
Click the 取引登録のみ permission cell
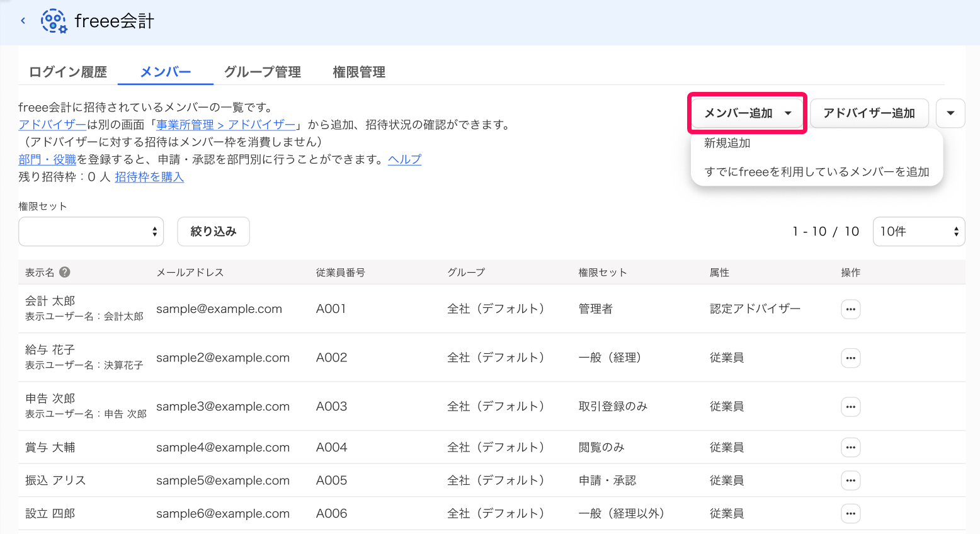613,407
